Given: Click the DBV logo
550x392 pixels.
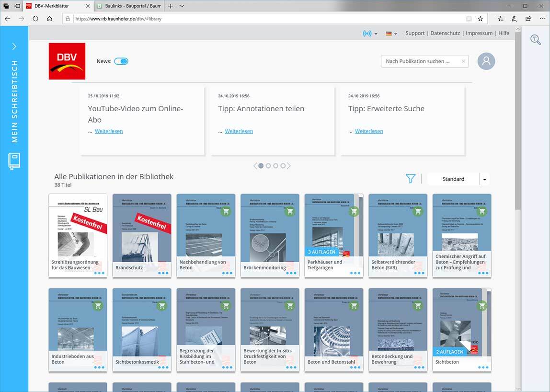Looking at the screenshot, I should [67, 61].
